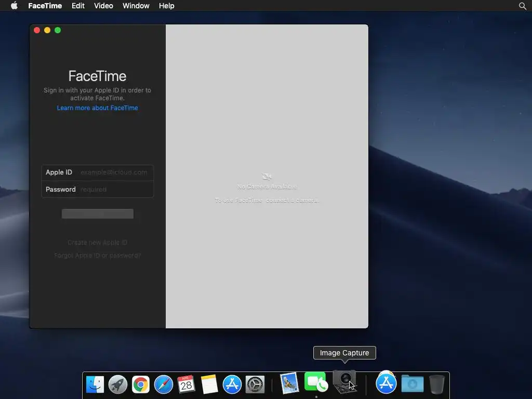Open the Trash in the Dock

pos(436,384)
